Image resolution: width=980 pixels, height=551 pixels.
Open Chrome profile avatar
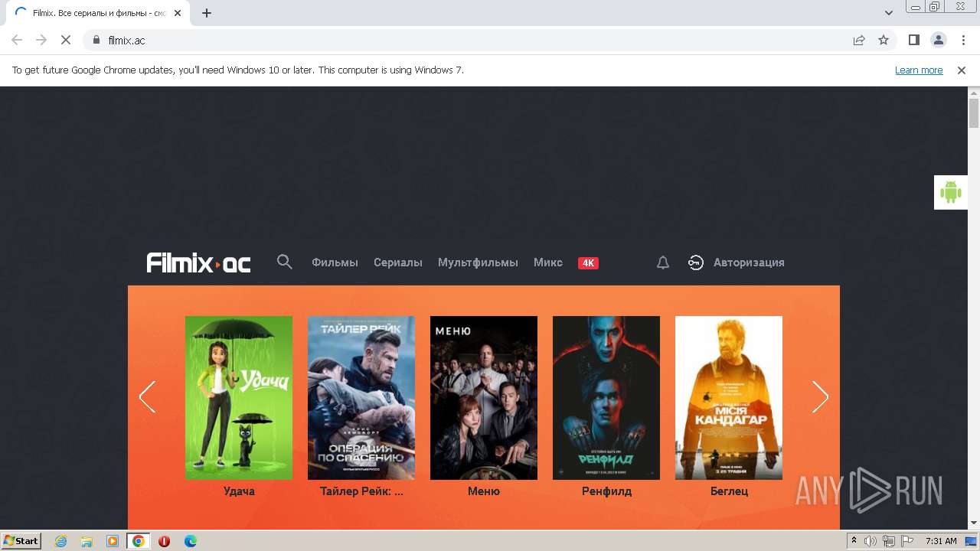coord(938,40)
